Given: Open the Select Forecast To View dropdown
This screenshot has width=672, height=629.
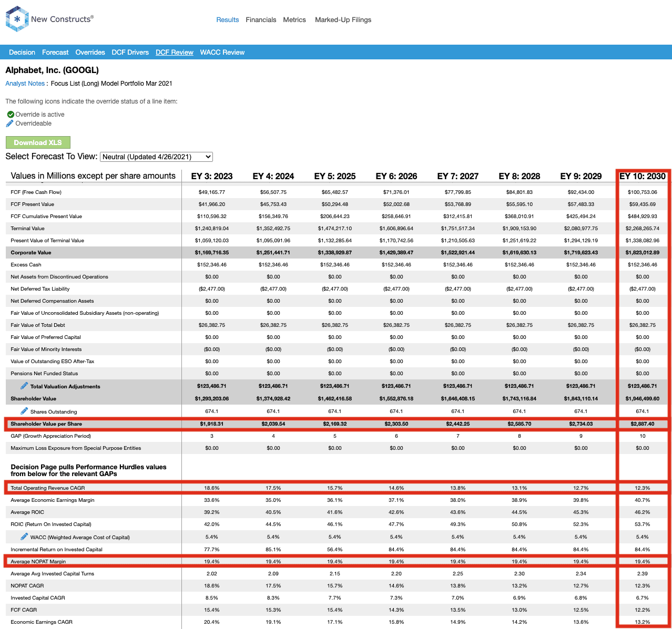Looking at the screenshot, I should [x=156, y=157].
